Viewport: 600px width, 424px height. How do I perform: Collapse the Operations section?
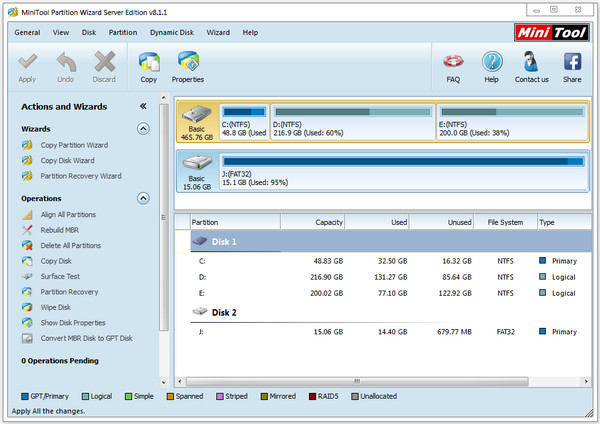(143, 198)
